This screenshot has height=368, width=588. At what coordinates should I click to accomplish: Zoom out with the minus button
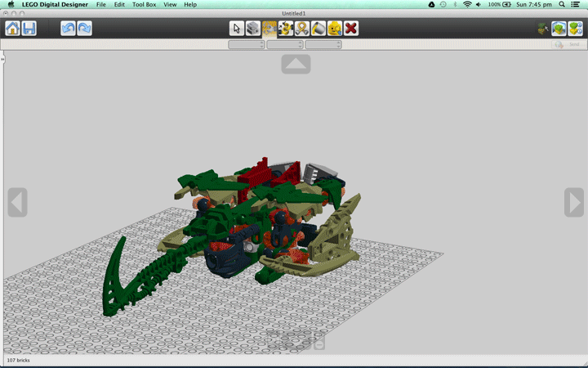click(319, 344)
